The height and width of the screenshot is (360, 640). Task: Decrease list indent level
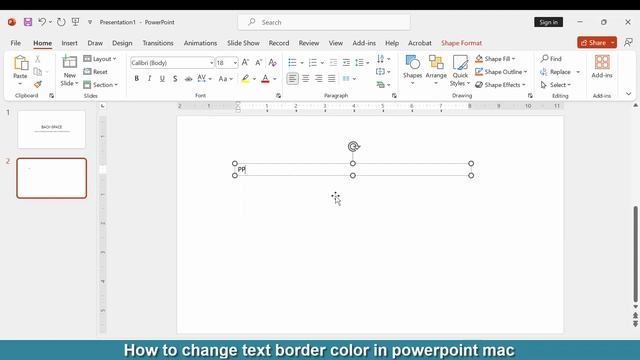point(333,62)
